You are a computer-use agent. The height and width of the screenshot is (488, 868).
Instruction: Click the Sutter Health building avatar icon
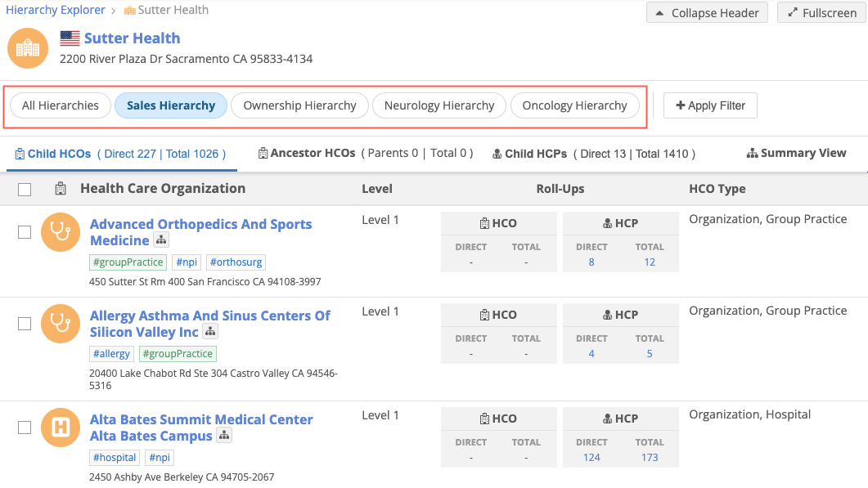click(28, 48)
